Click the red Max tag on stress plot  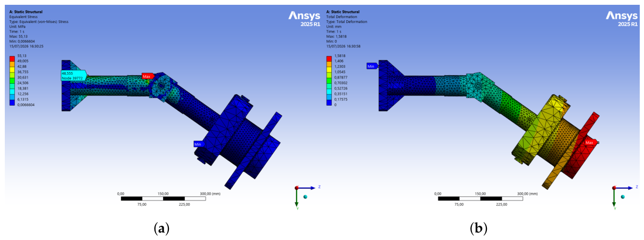tap(148, 76)
